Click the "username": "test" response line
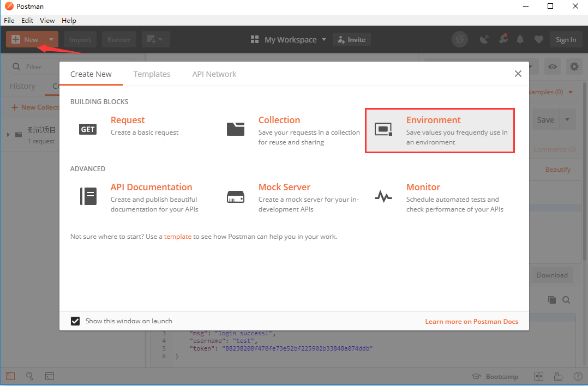Screen dimensions: 588x386 [224, 341]
